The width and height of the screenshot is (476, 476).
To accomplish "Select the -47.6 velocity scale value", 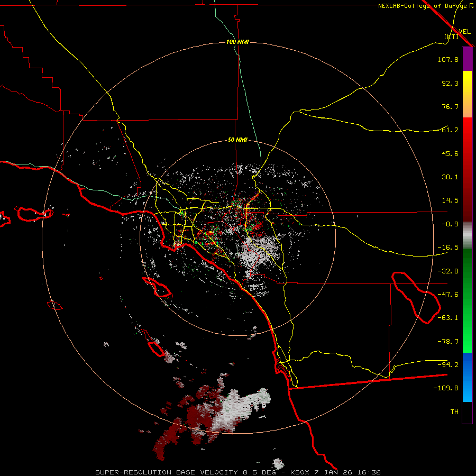I will (x=448, y=295).
